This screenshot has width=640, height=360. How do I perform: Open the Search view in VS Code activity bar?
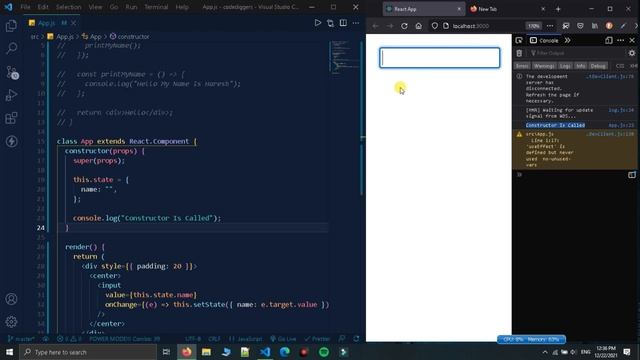(11, 49)
